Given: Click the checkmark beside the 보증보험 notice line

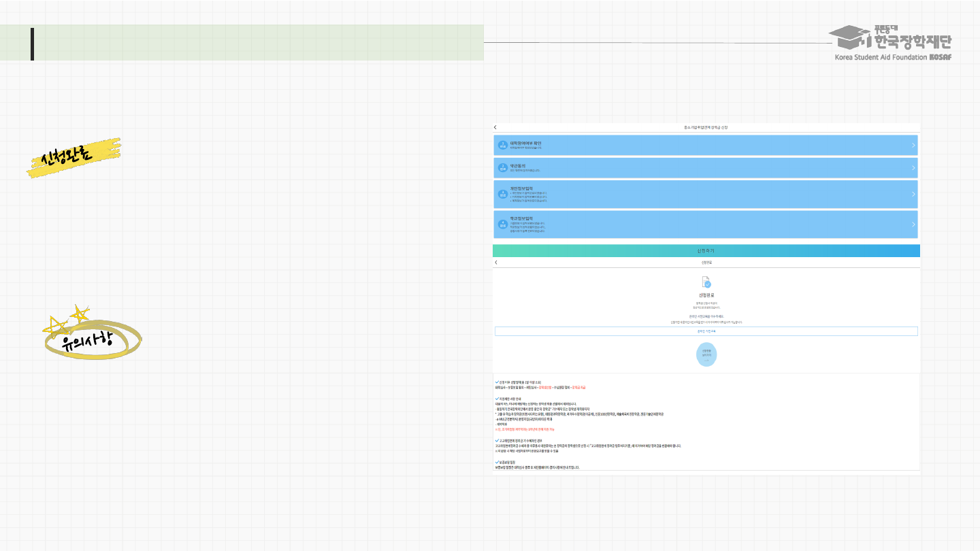Looking at the screenshot, I should [x=497, y=463].
